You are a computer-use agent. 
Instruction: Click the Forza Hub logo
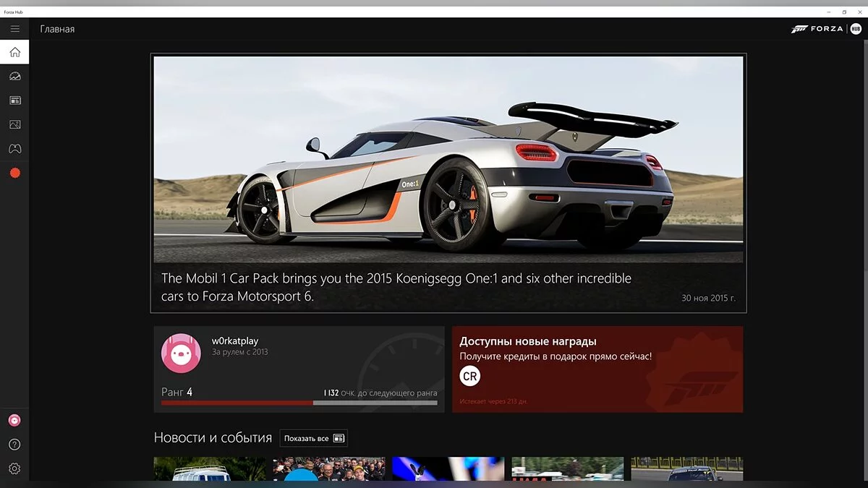(825, 29)
